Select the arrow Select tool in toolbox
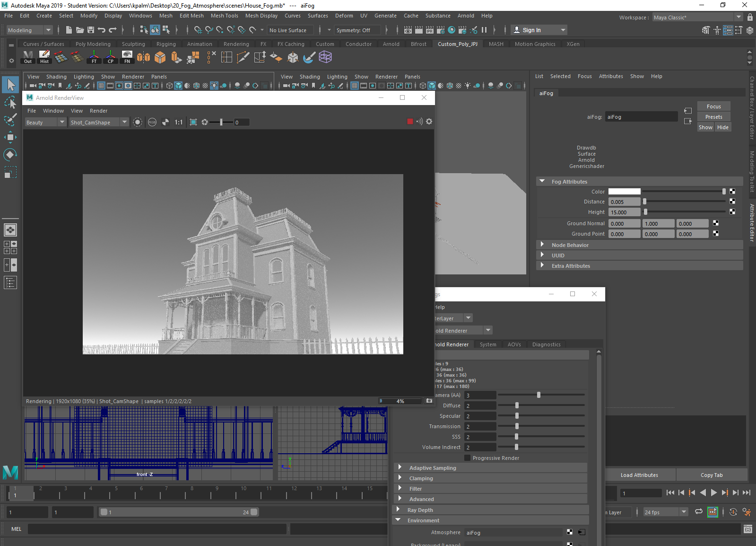Viewport: 756px width, 546px height. click(x=10, y=85)
